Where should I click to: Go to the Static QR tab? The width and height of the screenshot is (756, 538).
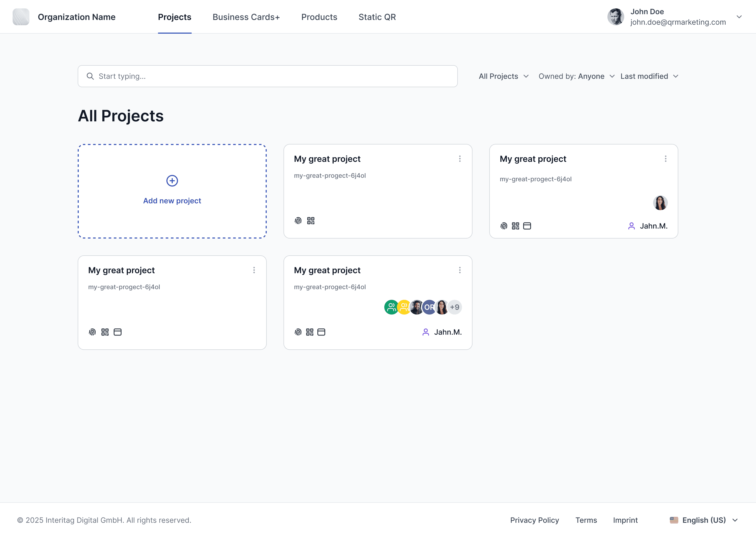coord(377,17)
